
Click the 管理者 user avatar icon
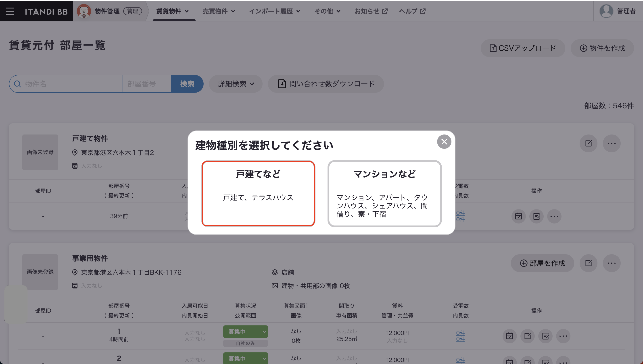point(606,11)
